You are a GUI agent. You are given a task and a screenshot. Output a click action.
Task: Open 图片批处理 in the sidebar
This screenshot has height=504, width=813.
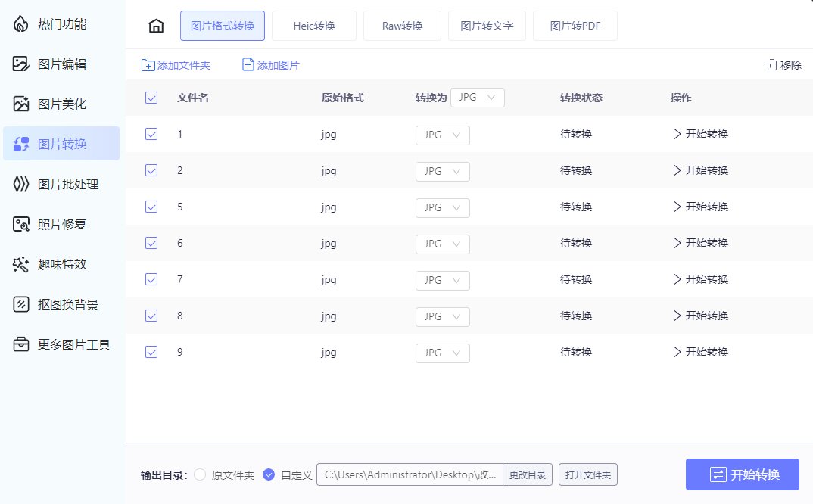pyautogui.click(x=61, y=184)
